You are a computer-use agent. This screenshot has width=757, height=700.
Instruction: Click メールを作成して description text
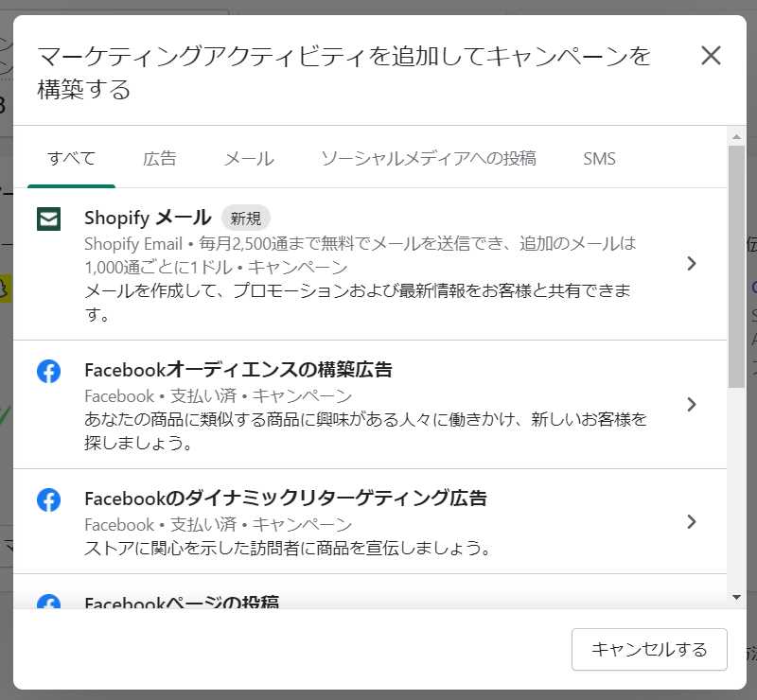click(x=358, y=302)
